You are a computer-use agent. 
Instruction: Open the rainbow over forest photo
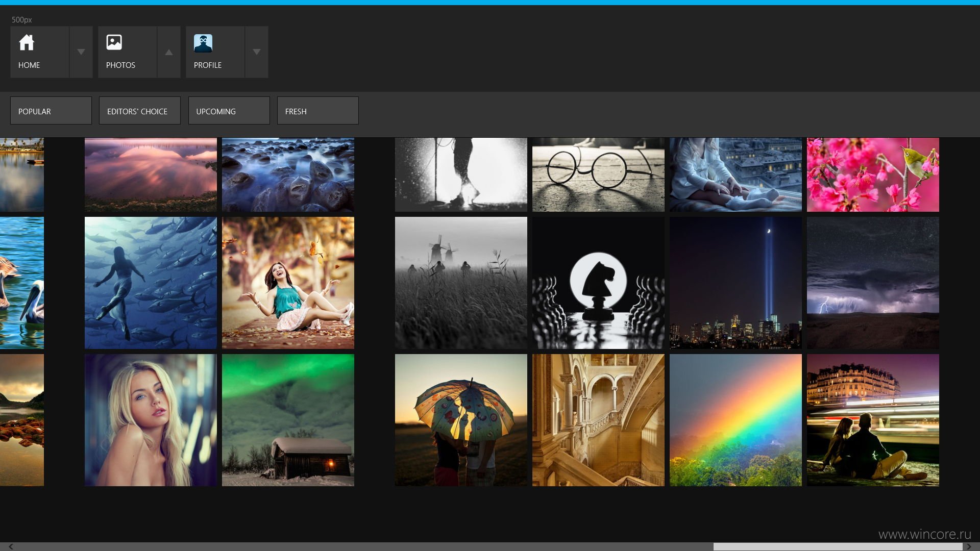[x=736, y=420]
